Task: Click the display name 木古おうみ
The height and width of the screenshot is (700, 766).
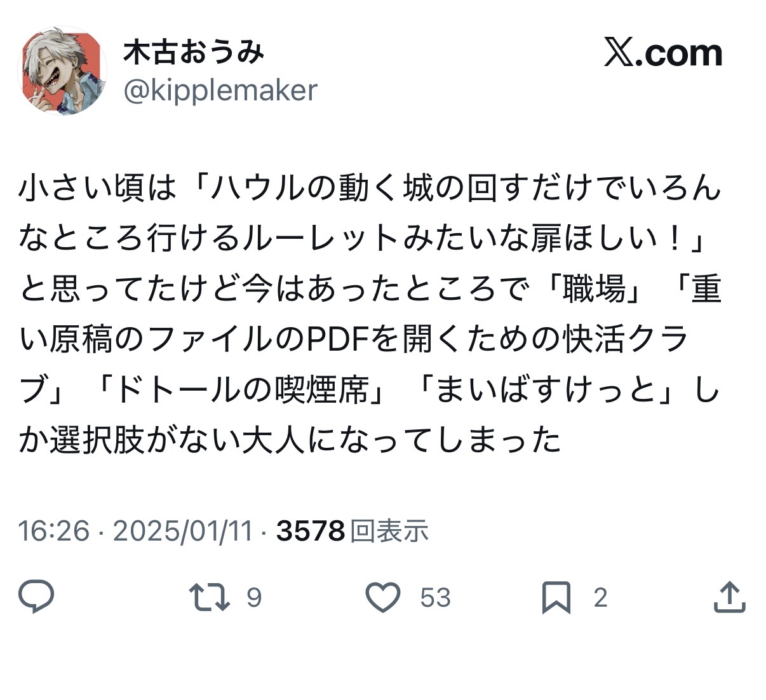Action: (x=193, y=51)
